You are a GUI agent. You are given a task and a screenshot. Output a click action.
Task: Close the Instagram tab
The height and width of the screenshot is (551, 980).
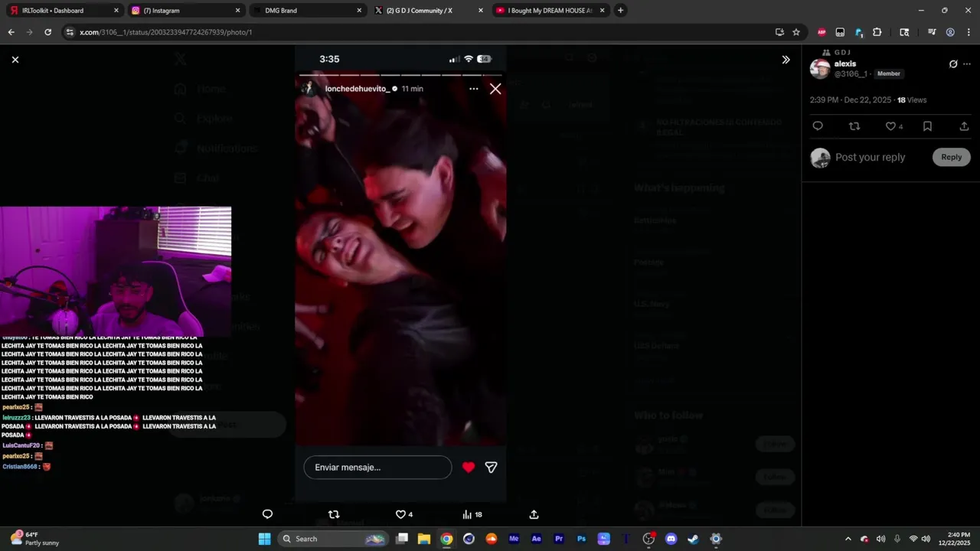[x=237, y=11]
